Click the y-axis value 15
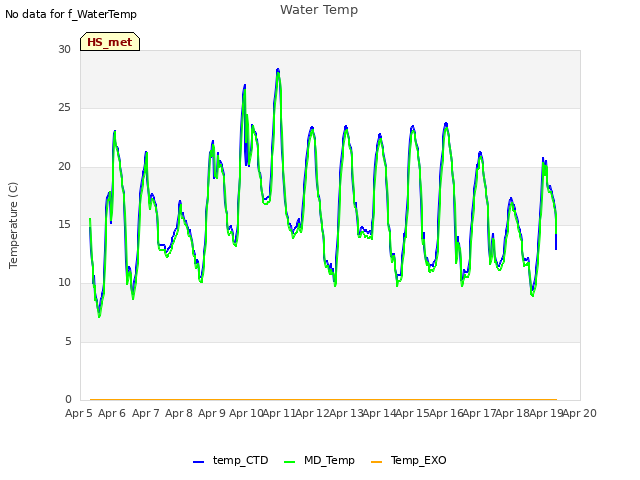640x480 pixels. click(x=64, y=224)
